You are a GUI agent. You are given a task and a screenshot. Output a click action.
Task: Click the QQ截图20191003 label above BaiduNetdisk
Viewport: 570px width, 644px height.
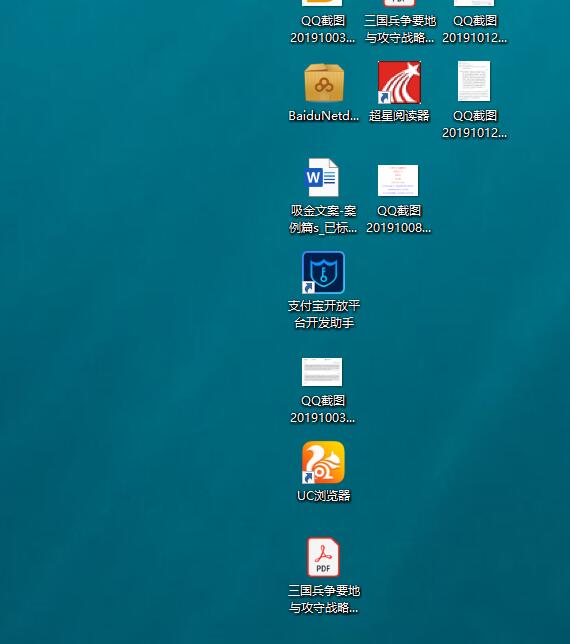pos(323,29)
